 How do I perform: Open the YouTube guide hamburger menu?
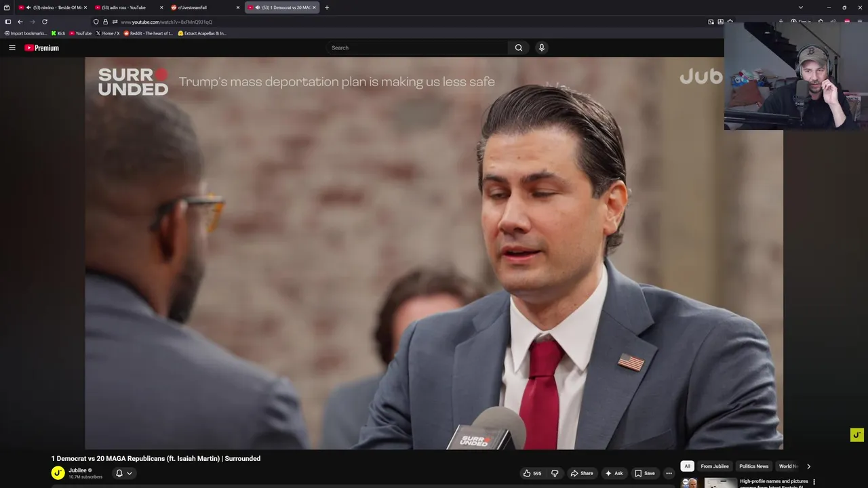(x=12, y=47)
